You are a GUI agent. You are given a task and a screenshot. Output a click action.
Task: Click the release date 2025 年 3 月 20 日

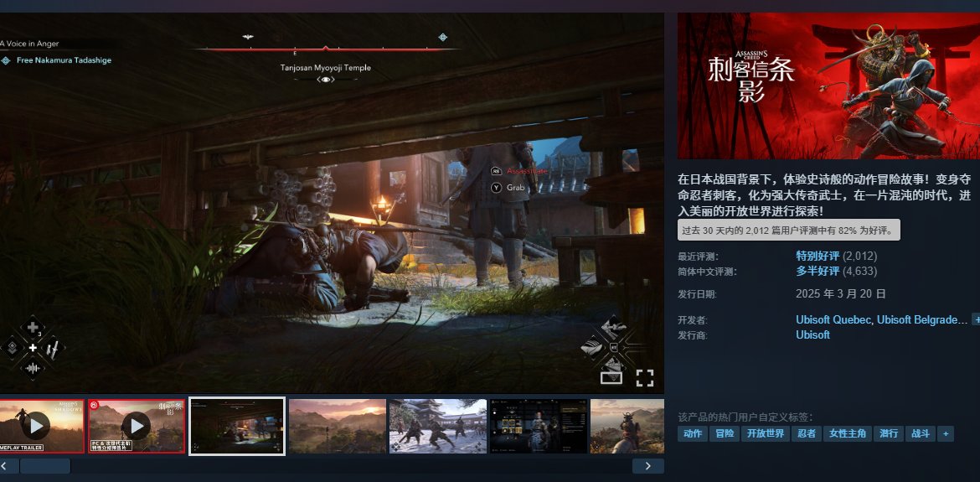pyautogui.click(x=841, y=294)
